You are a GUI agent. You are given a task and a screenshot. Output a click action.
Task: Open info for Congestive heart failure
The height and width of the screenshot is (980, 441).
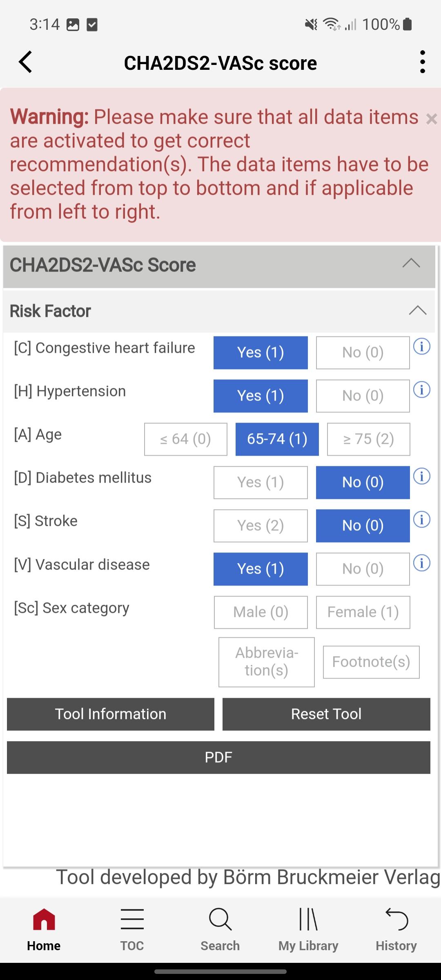coord(422,347)
